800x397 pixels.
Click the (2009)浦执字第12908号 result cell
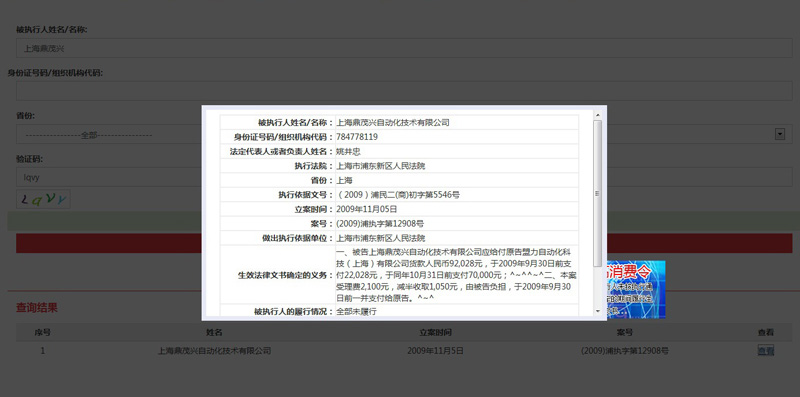point(624,351)
